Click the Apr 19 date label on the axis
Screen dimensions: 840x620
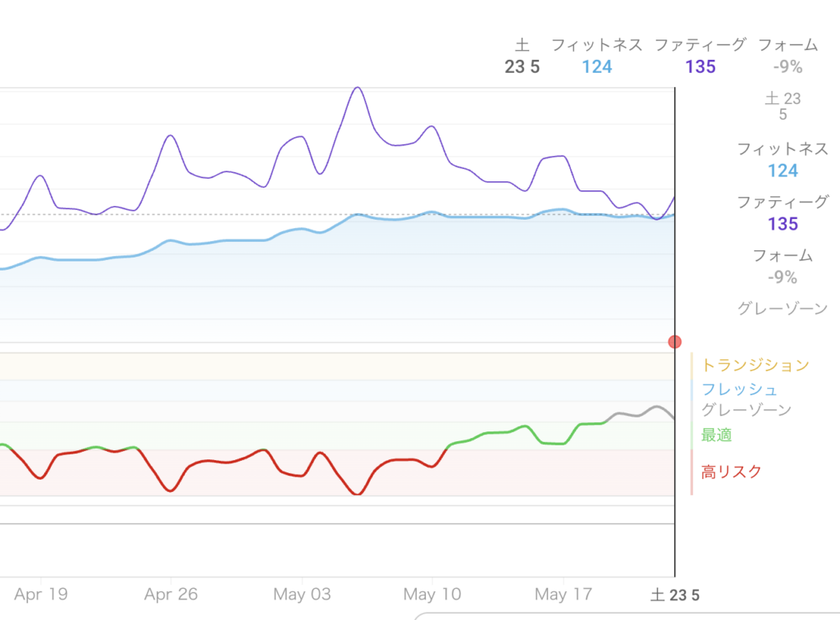[x=41, y=594]
